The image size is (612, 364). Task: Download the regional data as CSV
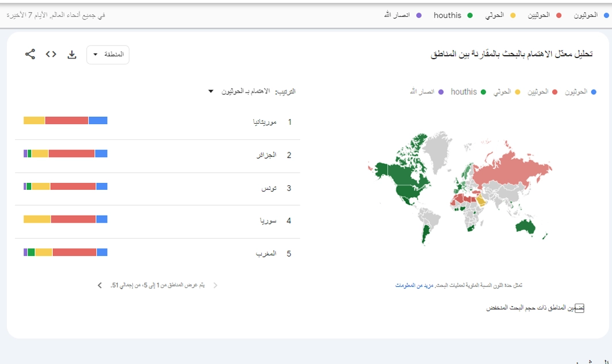click(x=71, y=54)
